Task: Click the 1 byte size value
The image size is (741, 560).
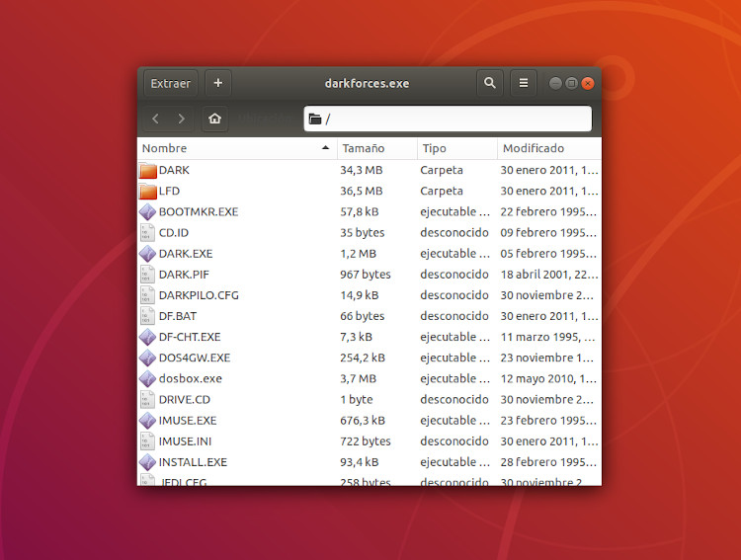Action: [357, 399]
